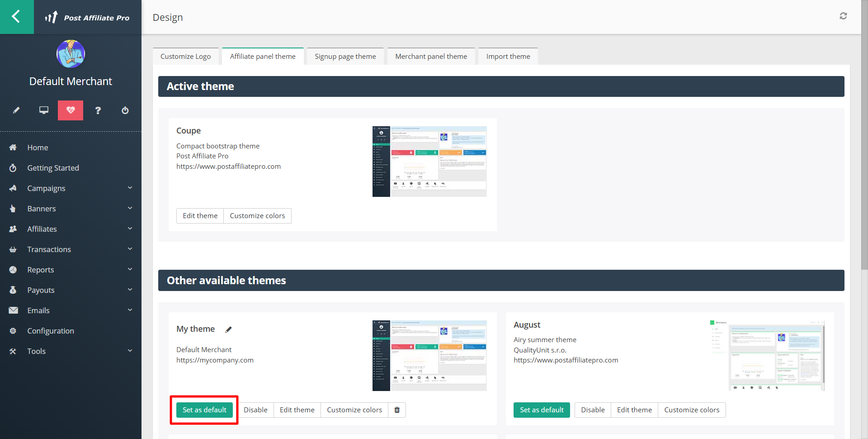Viewport: 868px width, 439px height.
Task: Click Customize colors for August
Action: 692,410
